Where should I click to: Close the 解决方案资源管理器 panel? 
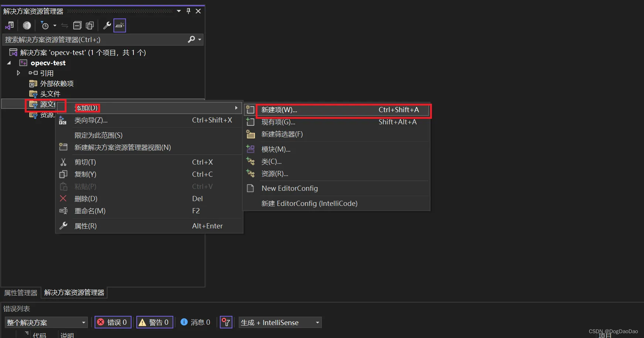tap(198, 11)
